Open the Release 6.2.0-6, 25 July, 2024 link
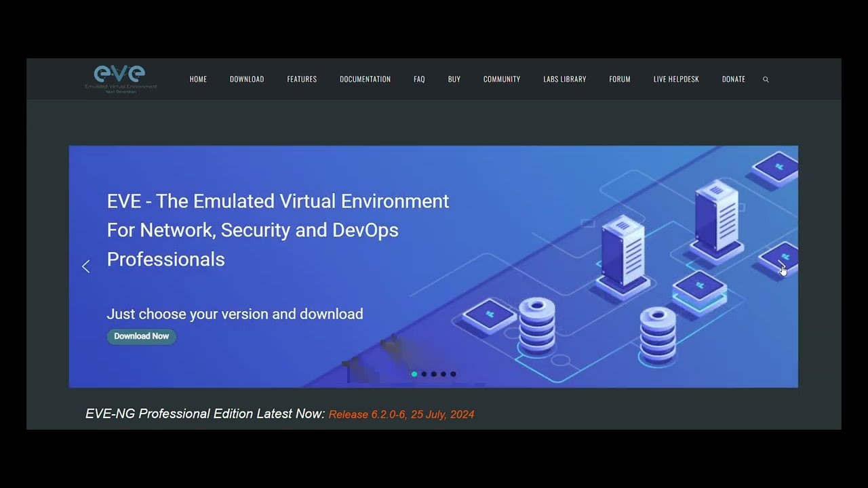 tap(401, 414)
